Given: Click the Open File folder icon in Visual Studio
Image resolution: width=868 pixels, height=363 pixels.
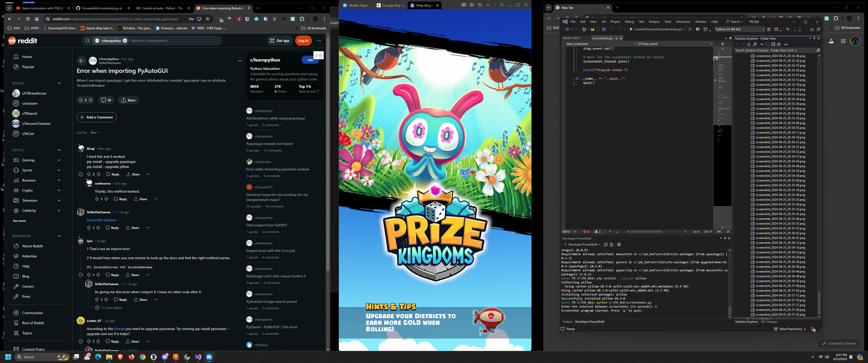Looking at the screenshot, I should point(593,29).
